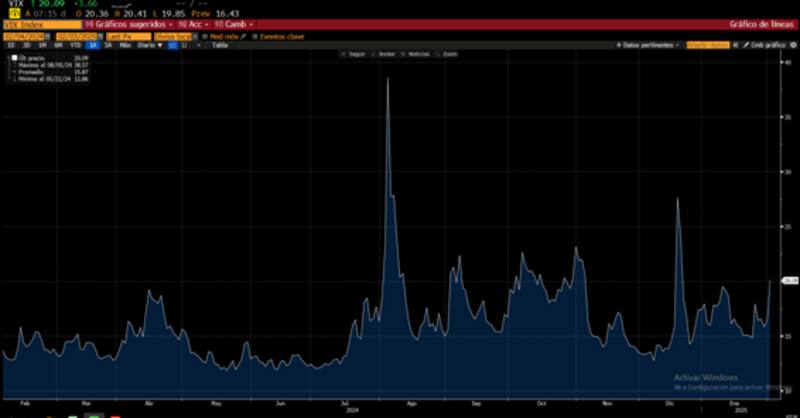Open the Diario periodicity dropdown
This screenshot has height=418, width=800.
[148, 45]
